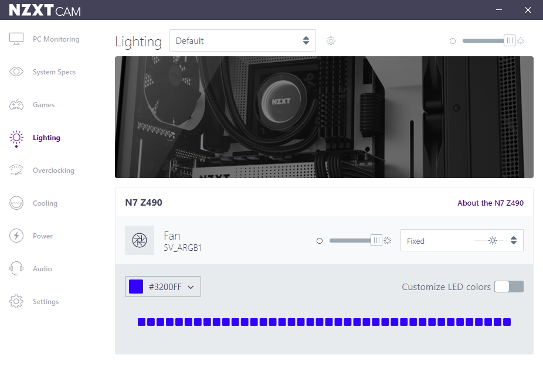Click the N7 Z490 device title
Viewport: 543px width, 392px height.
coord(143,203)
